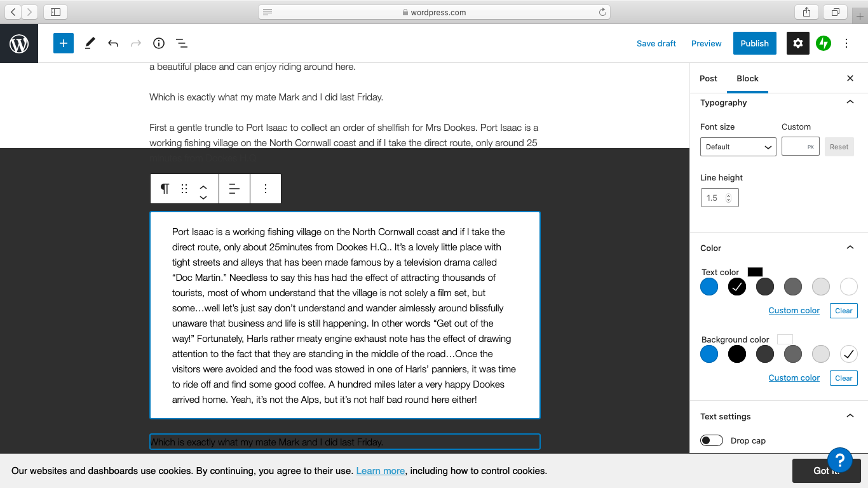Open the block list view outline
This screenshot has width=868, height=488.
(x=182, y=43)
